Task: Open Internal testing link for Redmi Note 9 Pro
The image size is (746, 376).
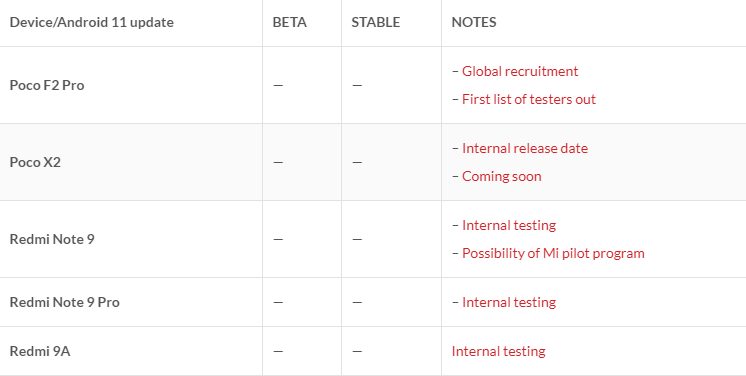Action: (509, 303)
